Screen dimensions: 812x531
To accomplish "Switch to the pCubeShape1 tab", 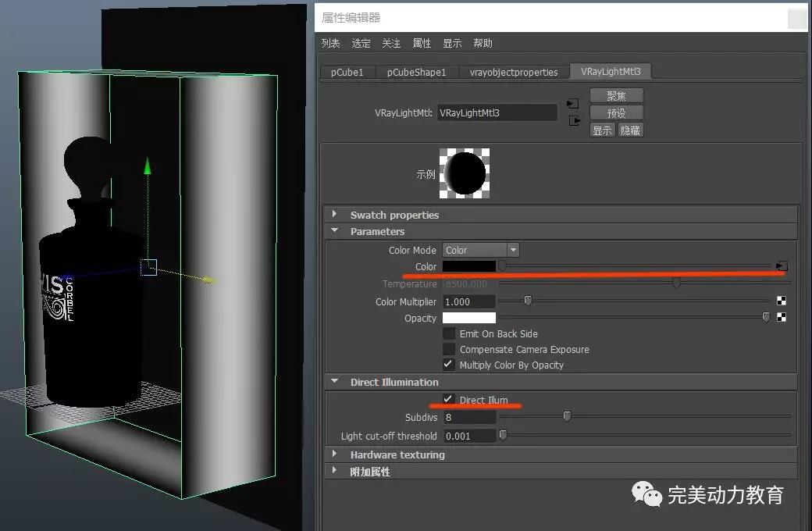I will pos(416,72).
